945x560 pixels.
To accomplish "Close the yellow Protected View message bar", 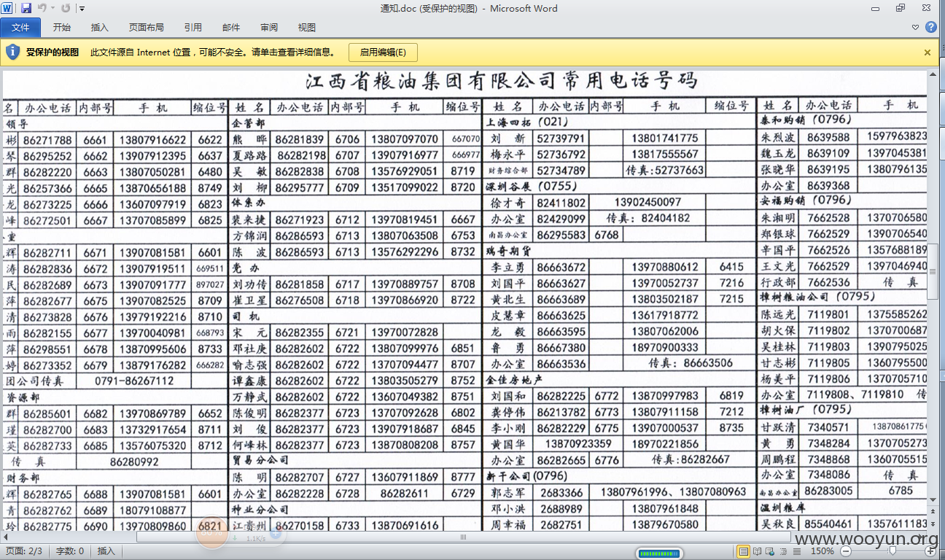I will (x=927, y=52).
